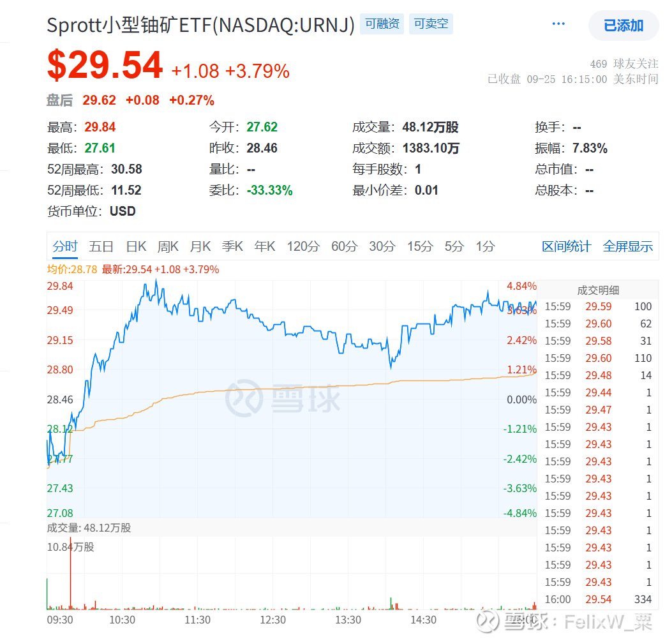
Task: Select the 120分 interval tab
Action: (303, 247)
